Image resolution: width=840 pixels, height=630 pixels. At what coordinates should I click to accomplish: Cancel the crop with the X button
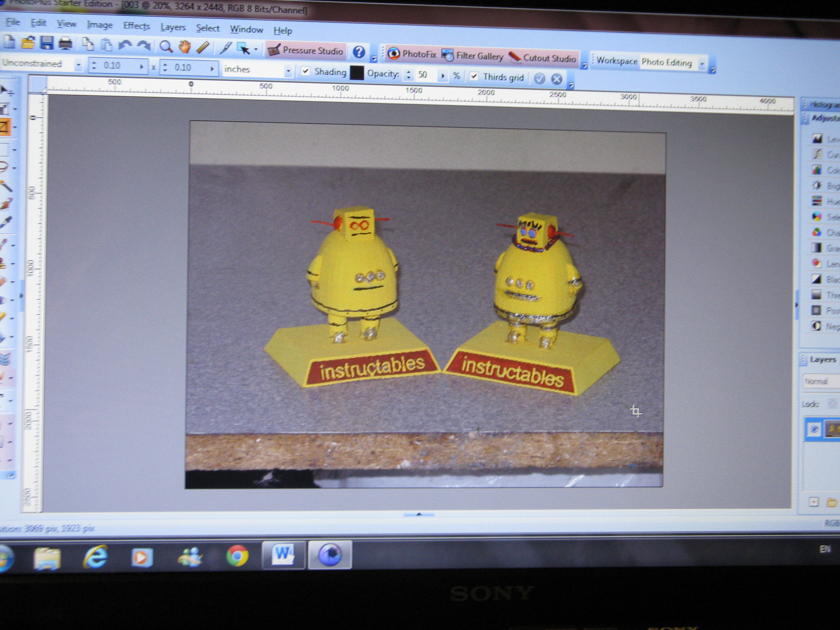click(x=557, y=79)
